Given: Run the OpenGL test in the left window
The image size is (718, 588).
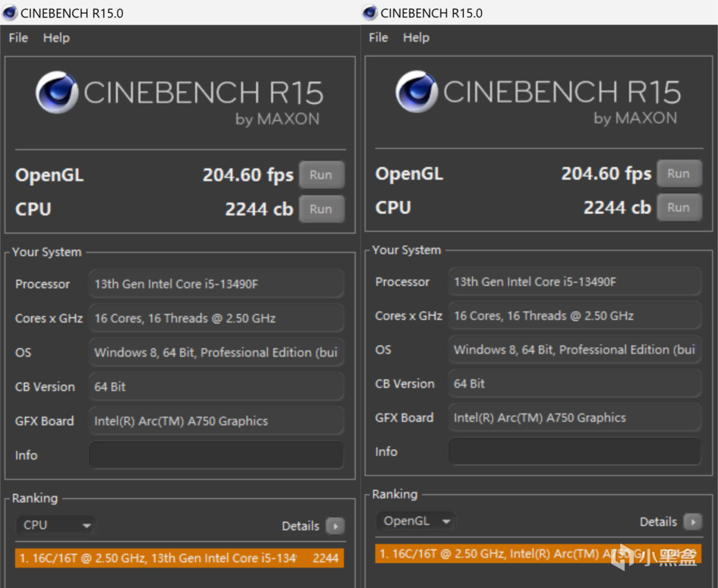Looking at the screenshot, I should pyautogui.click(x=321, y=174).
